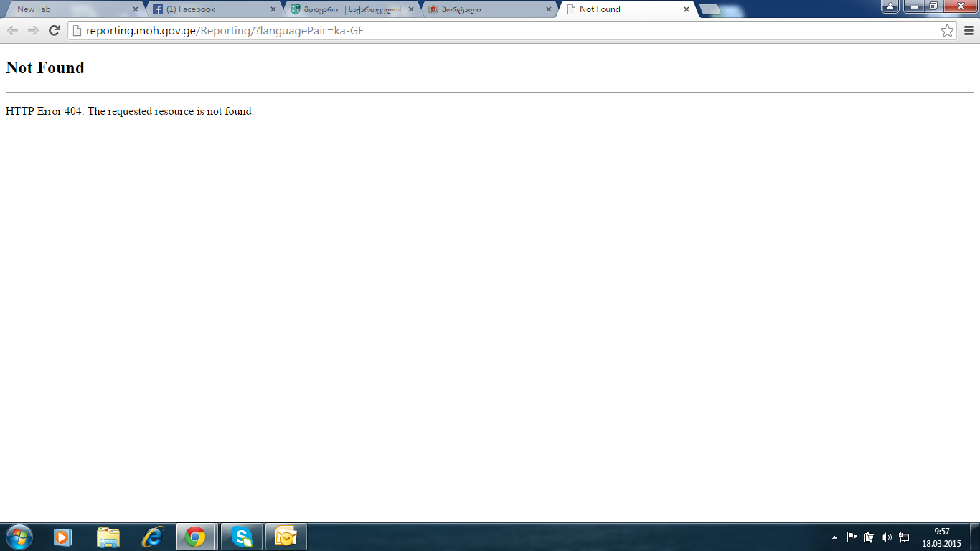Bookmark this page with the star icon

click(x=947, y=30)
